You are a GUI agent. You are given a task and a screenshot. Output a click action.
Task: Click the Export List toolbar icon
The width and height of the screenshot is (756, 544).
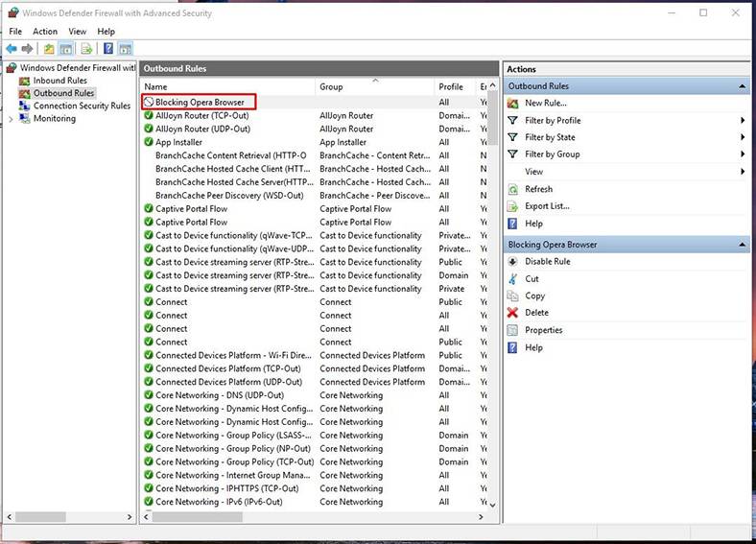[86, 49]
